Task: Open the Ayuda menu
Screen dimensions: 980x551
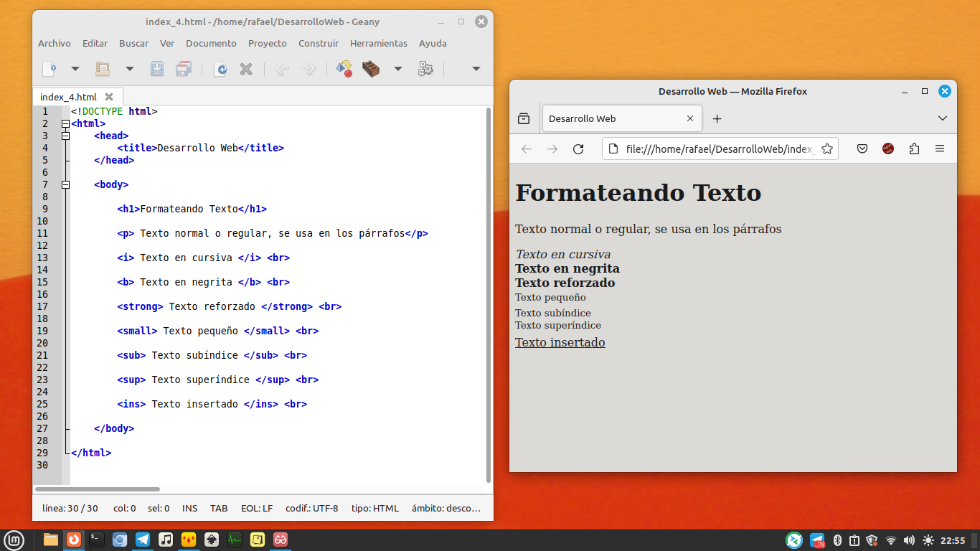Action: [433, 43]
